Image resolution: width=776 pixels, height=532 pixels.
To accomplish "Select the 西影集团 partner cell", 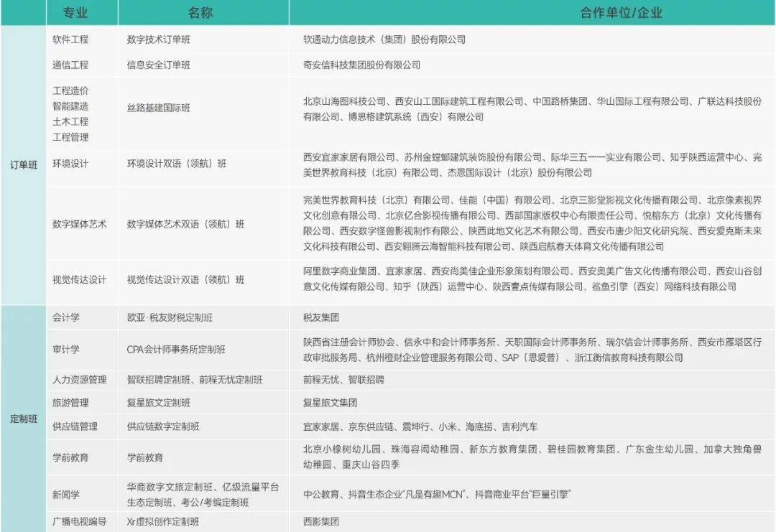I will 321,522.
